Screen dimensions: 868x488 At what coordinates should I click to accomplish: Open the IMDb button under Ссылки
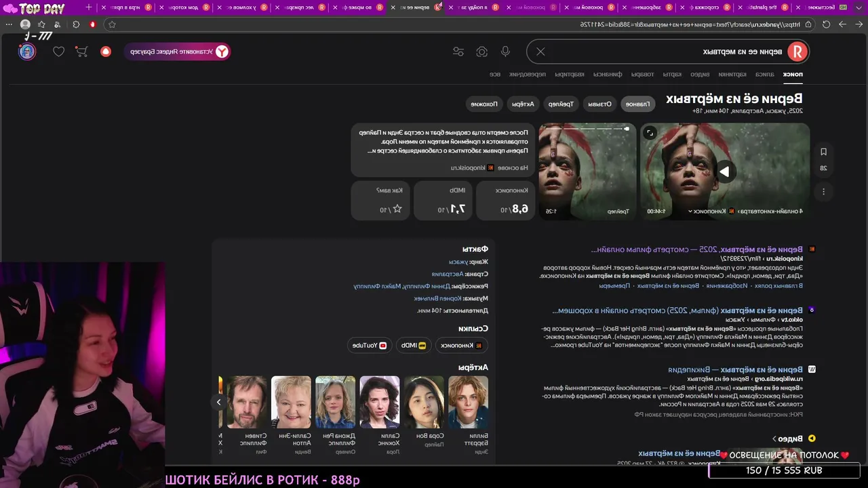(413, 345)
